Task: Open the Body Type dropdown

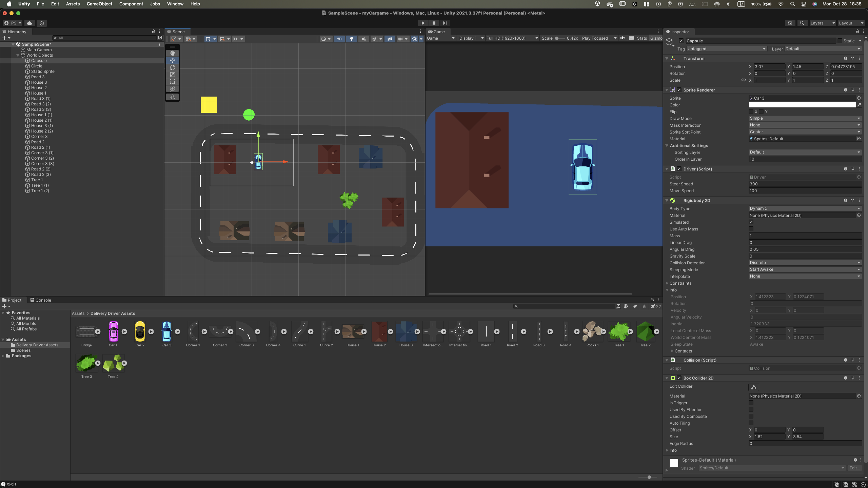Action: pyautogui.click(x=805, y=209)
